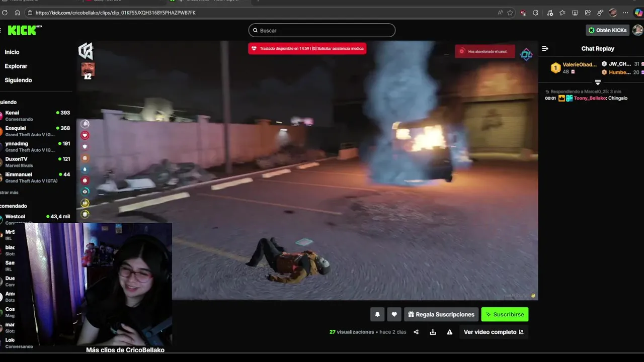Open the browser settings ellipsis menu
This screenshot has width=644, height=362.
[x=625, y=13]
